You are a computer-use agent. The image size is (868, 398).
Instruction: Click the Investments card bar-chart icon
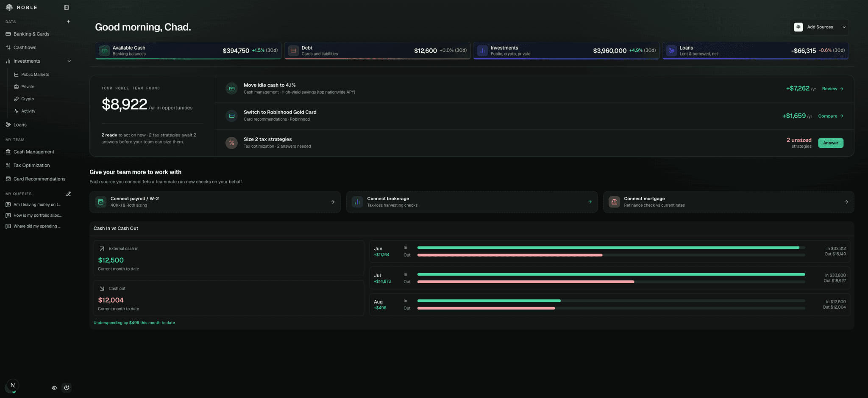coord(482,51)
